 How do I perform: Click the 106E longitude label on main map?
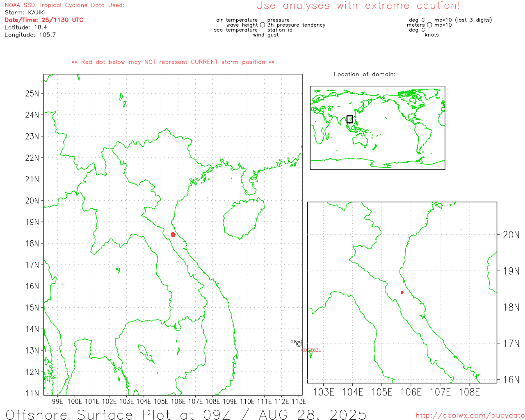(x=178, y=402)
